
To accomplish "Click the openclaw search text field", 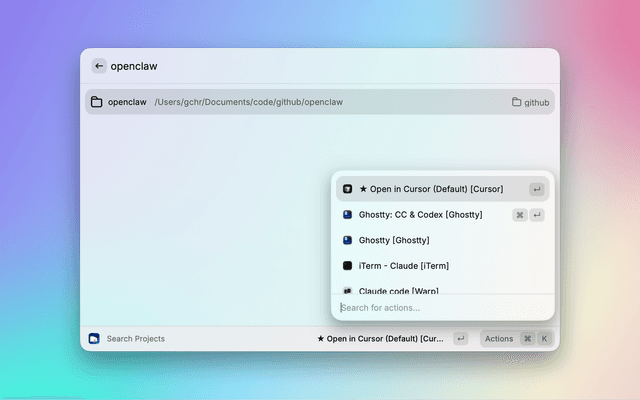I will [x=300, y=66].
